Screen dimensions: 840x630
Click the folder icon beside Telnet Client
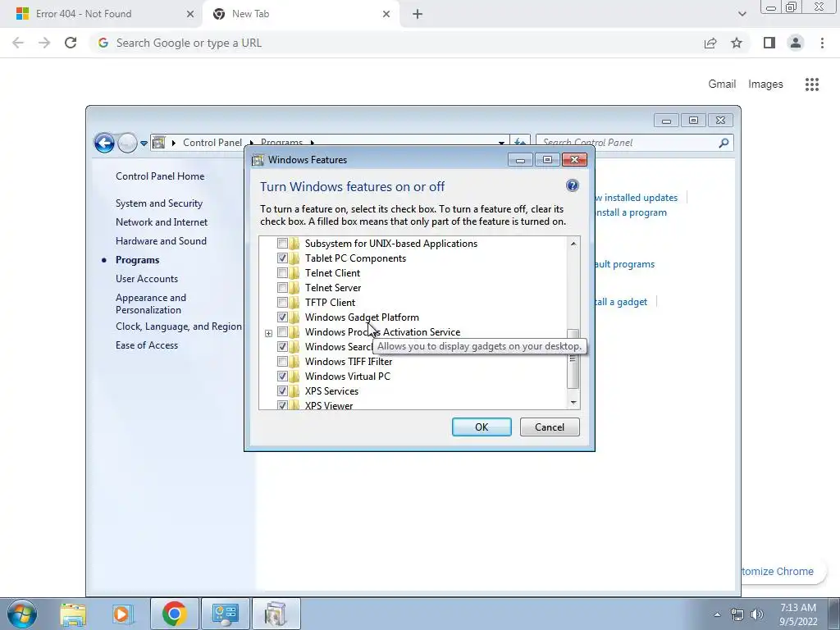coord(294,273)
